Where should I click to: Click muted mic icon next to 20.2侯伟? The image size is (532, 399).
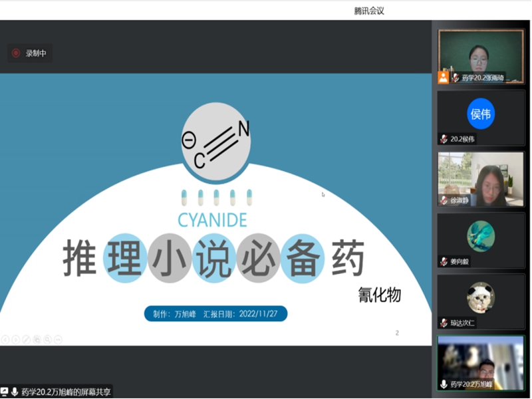[x=444, y=139]
